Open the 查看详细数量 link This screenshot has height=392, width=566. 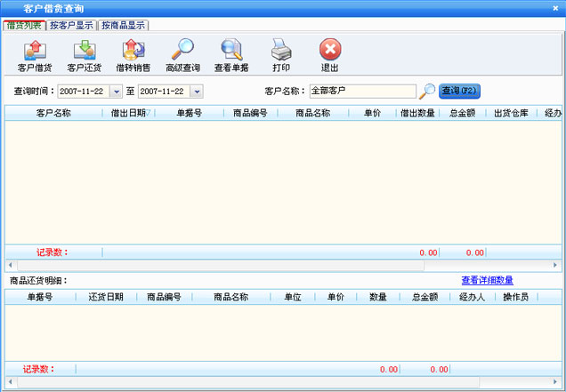(x=487, y=280)
